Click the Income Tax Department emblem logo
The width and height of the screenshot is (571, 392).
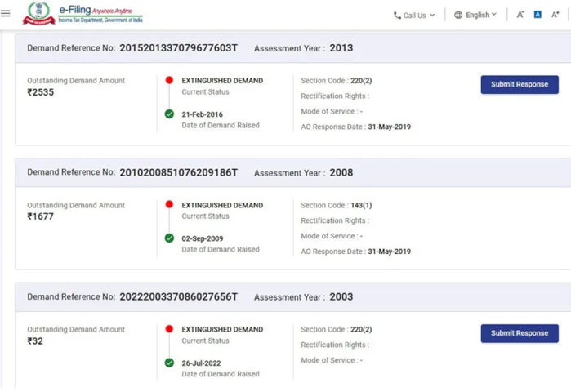click(x=38, y=14)
